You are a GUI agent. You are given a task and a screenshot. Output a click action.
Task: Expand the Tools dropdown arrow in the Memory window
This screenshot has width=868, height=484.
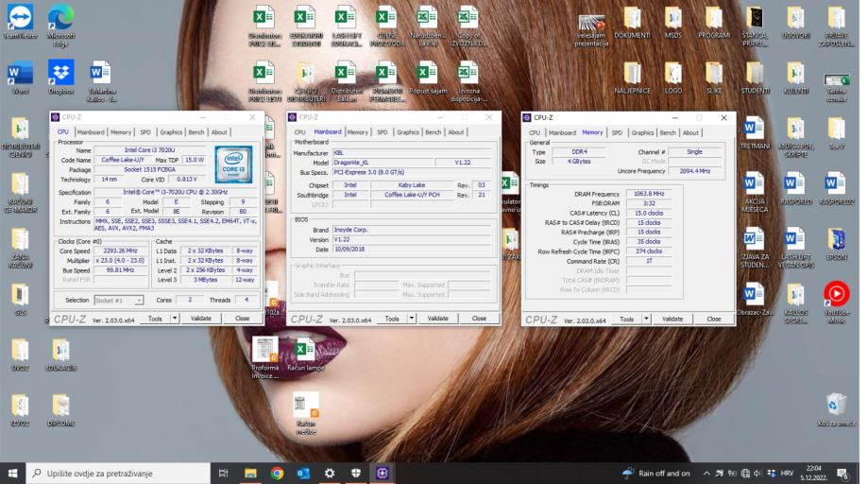pyautogui.click(x=646, y=320)
